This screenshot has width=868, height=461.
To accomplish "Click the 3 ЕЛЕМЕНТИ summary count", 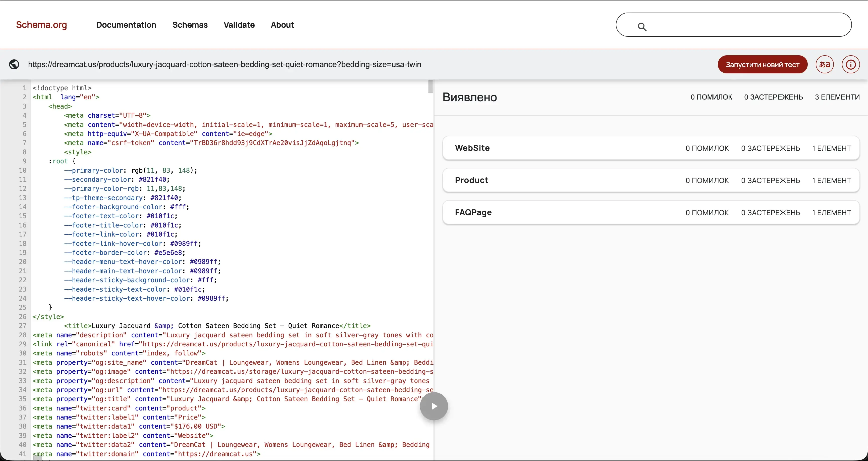I will pos(837,97).
